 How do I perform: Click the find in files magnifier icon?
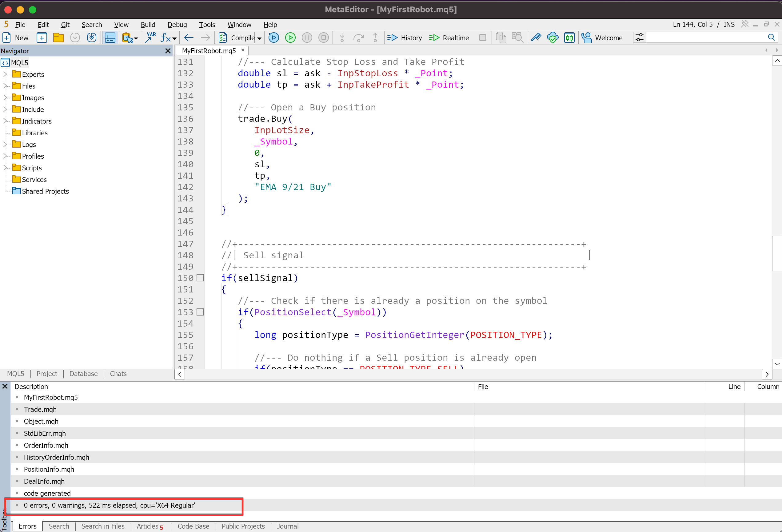coord(517,38)
